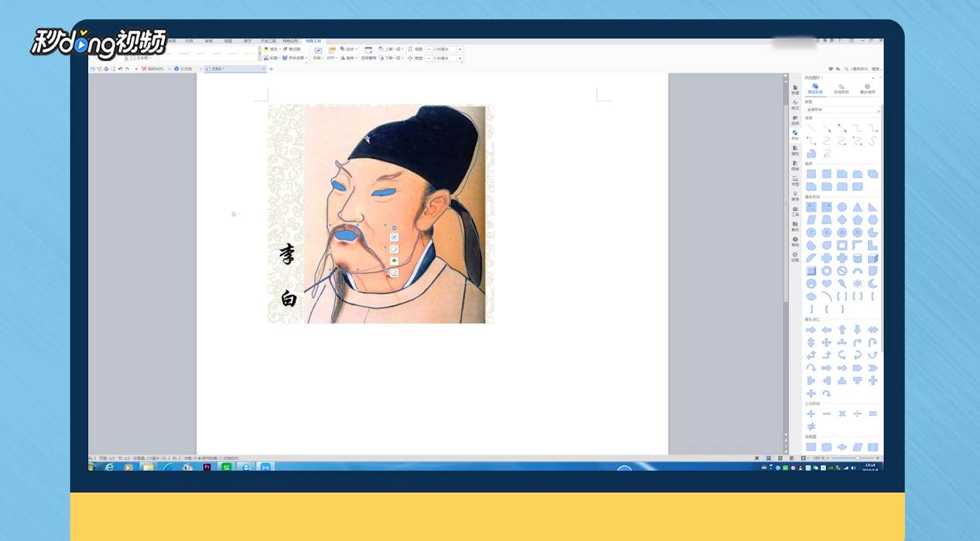Select the freeform scribble line shape
The image size is (980, 541).
pos(826,154)
